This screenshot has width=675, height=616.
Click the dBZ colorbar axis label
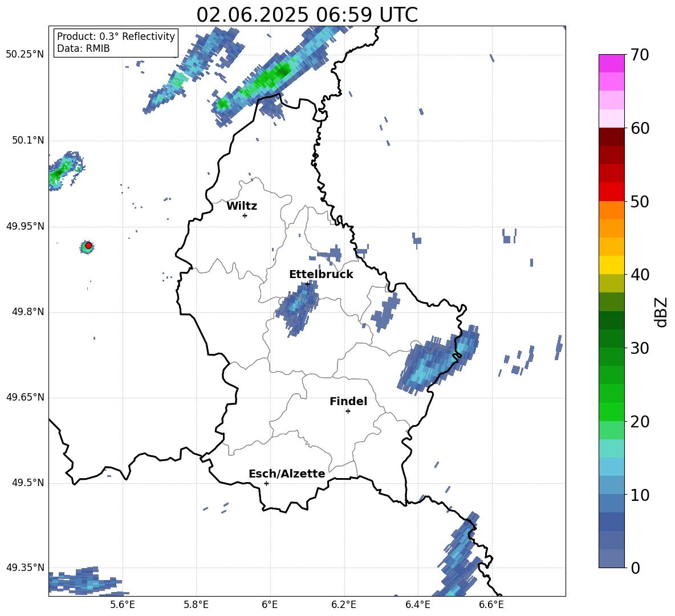click(x=661, y=312)
